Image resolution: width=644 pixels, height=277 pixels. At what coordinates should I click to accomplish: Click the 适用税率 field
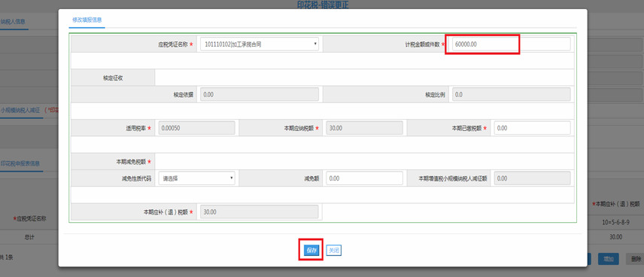coord(196,128)
